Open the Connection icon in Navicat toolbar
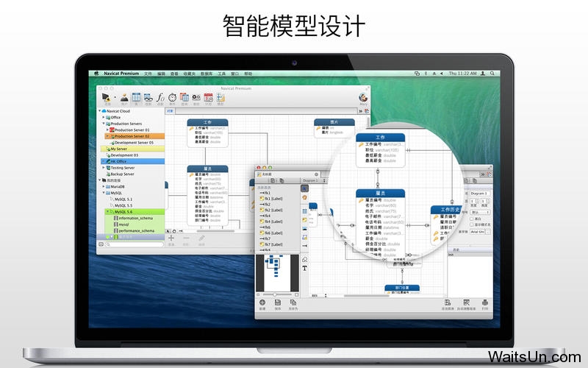The height and width of the screenshot is (368, 588). [106, 98]
